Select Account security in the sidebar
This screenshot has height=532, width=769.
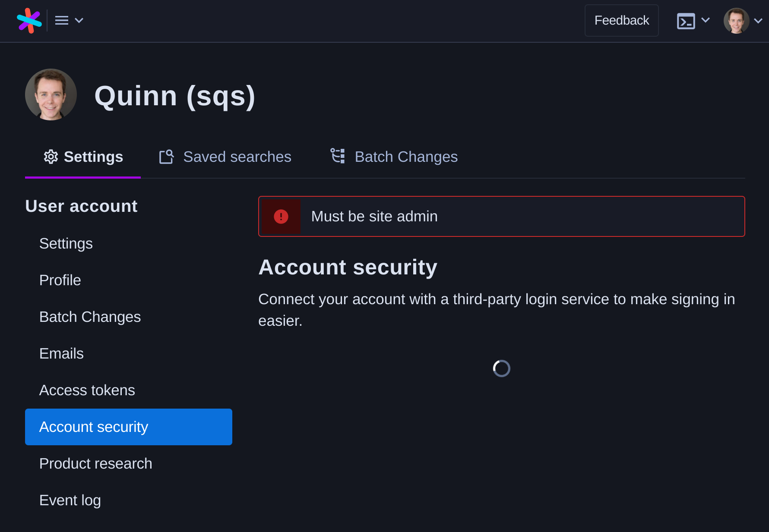tap(129, 427)
